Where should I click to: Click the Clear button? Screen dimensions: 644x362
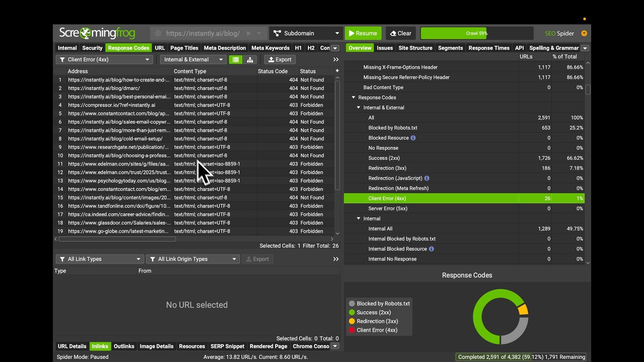click(401, 34)
